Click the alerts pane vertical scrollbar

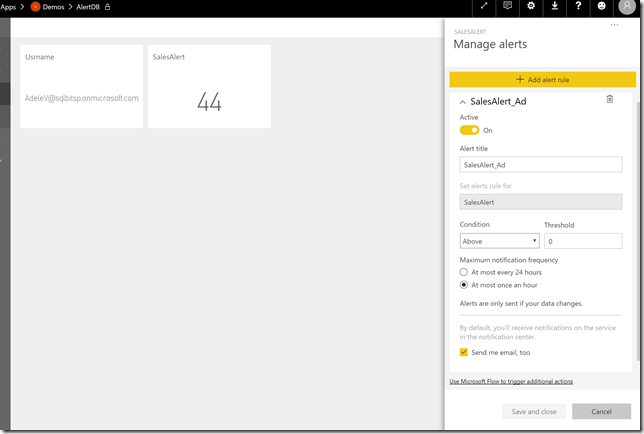point(638,230)
